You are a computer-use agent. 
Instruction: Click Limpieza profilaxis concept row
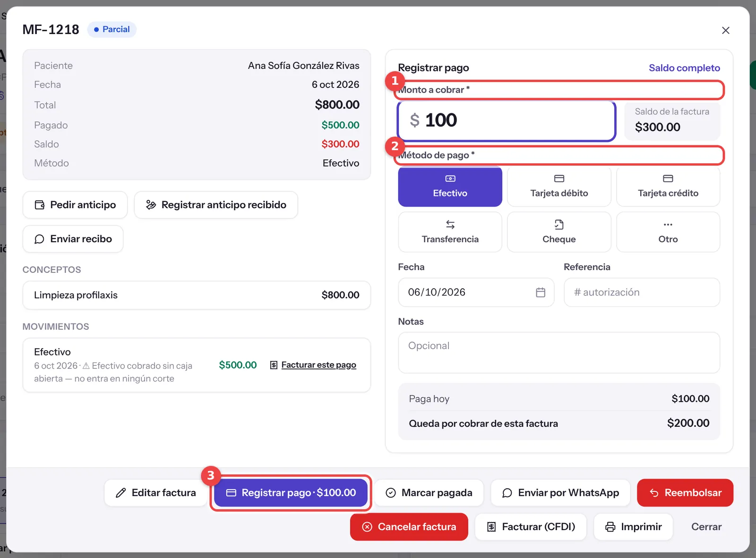pyautogui.click(x=197, y=296)
